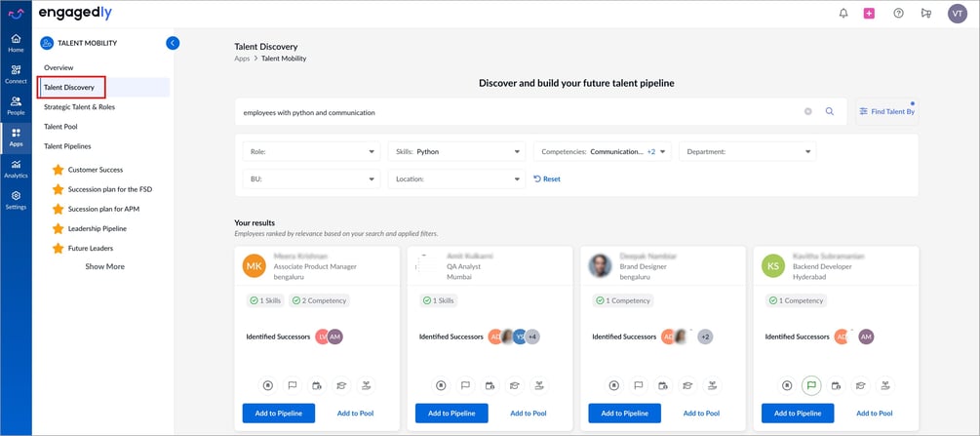Expand pipelines list with Show More

click(105, 266)
